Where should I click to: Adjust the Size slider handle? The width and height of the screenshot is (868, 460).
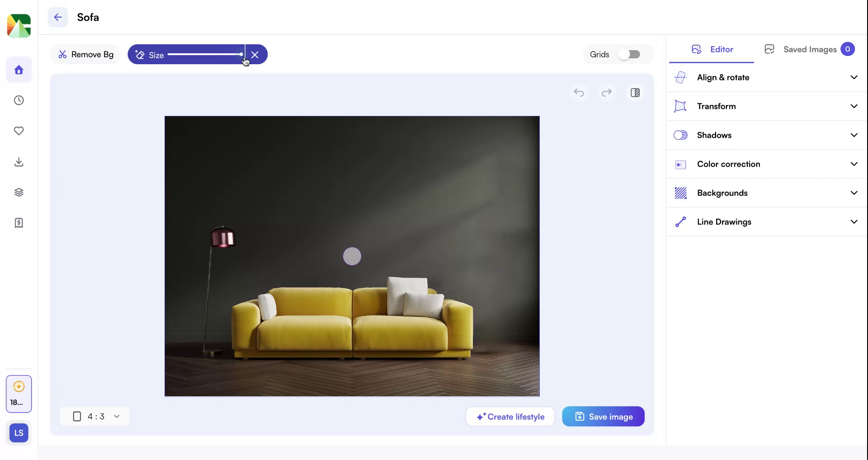click(x=241, y=54)
